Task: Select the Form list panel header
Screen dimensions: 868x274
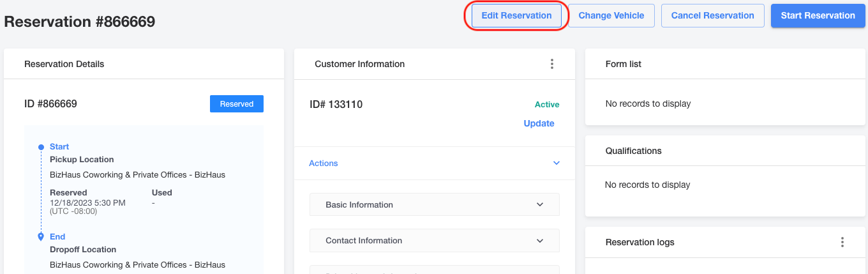Action: pyautogui.click(x=726, y=64)
